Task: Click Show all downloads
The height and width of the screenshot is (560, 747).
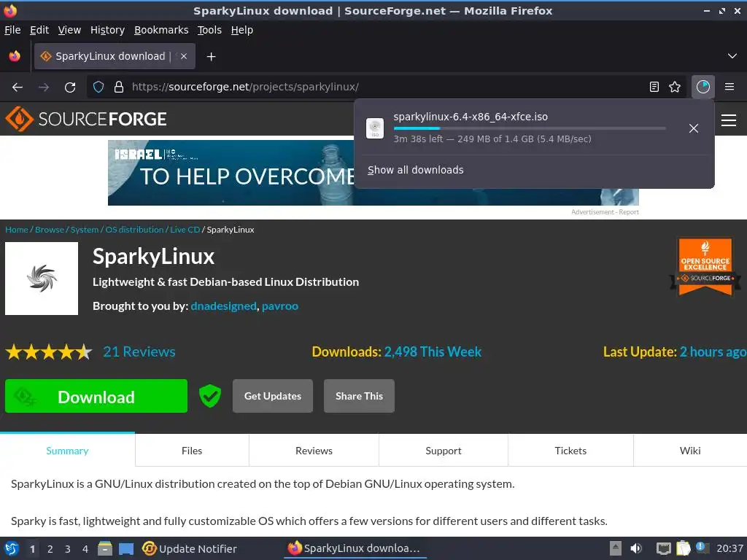Action: point(415,170)
